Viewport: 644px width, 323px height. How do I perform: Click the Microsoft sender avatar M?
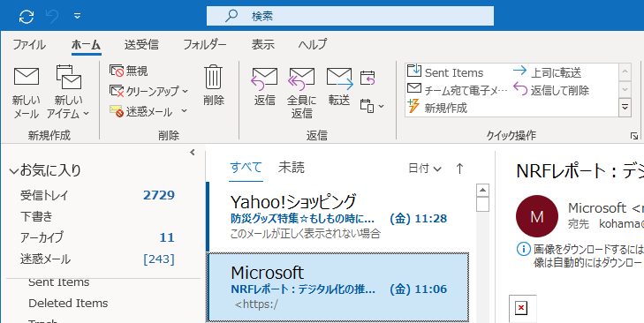point(537,216)
